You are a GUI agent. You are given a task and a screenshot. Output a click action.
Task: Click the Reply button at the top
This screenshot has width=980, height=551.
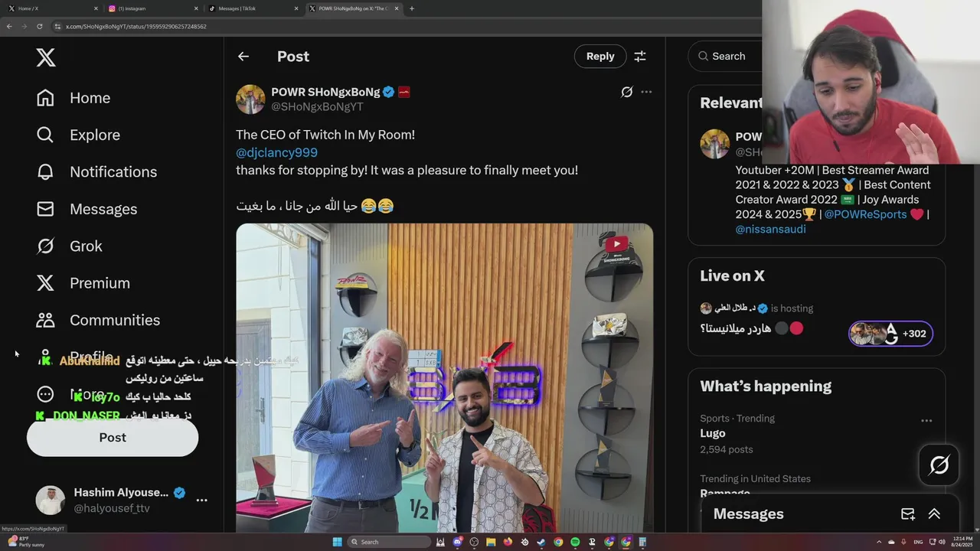(600, 56)
